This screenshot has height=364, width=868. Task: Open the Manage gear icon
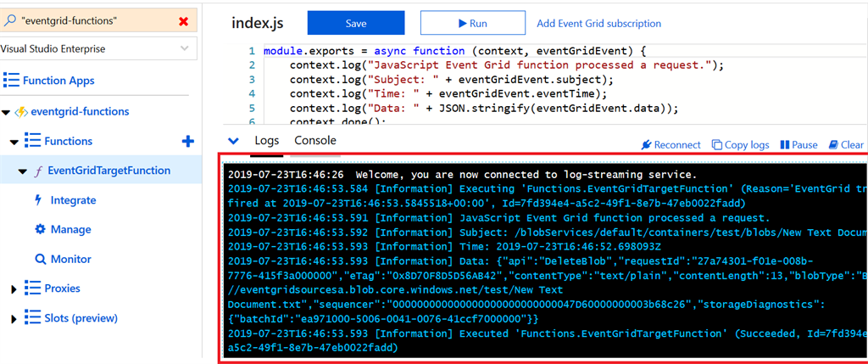[39, 230]
